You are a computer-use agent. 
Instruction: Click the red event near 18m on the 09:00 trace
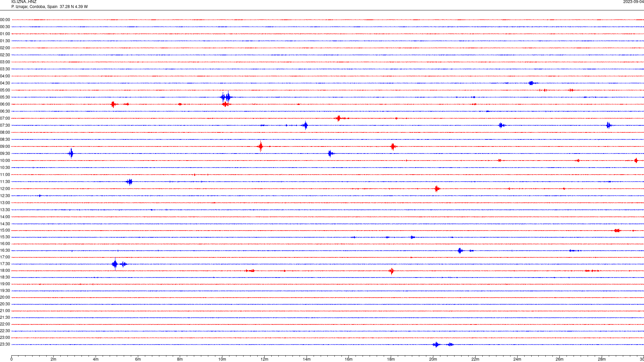click(x=393, y=146)
